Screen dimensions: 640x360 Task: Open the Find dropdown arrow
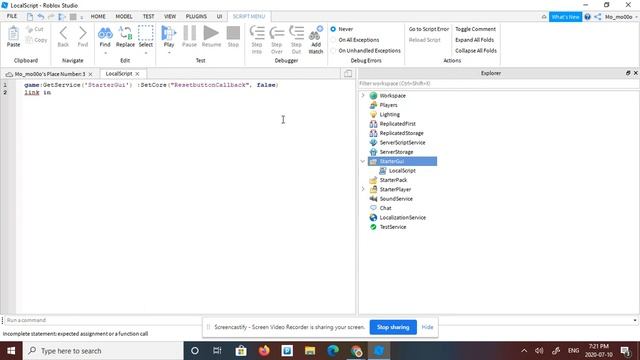(x=105, y=53)
